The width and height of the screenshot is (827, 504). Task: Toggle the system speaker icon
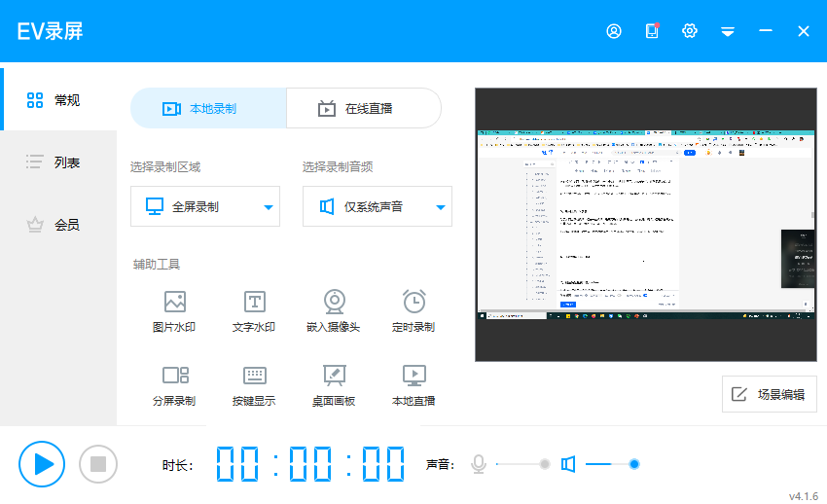[x=568, y=464]
